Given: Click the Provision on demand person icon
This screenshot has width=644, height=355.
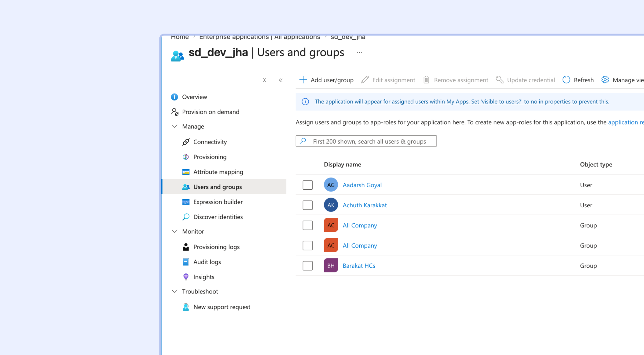Looking at the screenshot, I should click(x=175, y=112).
